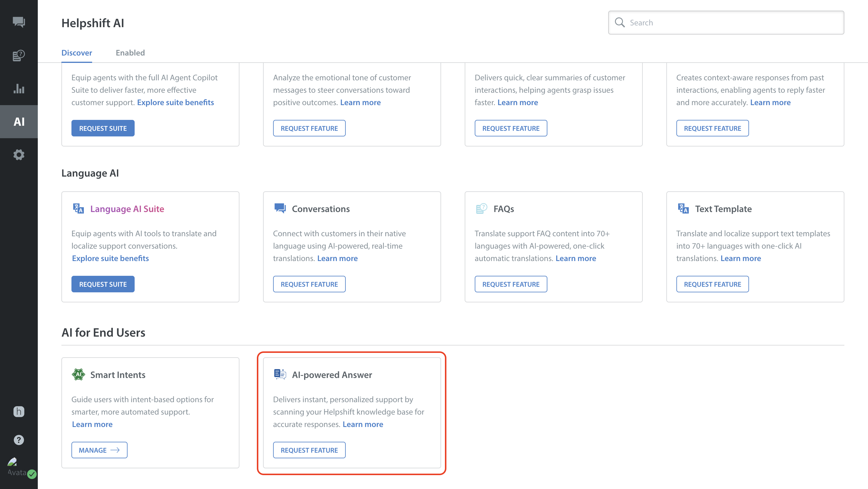
Task: Click the AI-powered Answer card icon
Action: pyautogui.click(x=280, y=374)
